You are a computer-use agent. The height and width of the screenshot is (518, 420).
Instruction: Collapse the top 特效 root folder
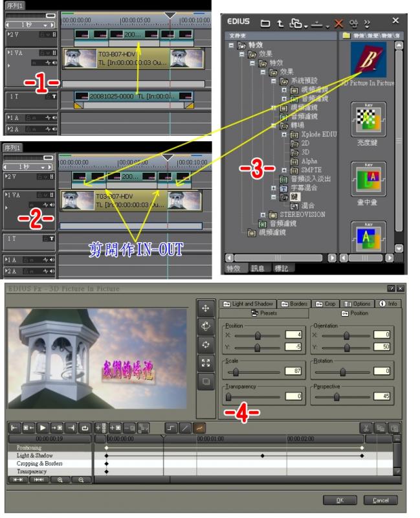tap(231, 45)
